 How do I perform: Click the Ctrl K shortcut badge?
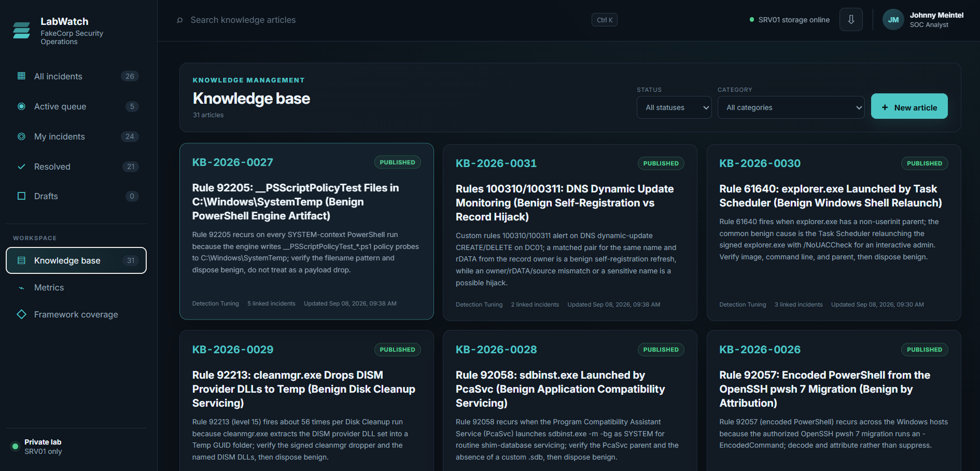pos(605,20)
